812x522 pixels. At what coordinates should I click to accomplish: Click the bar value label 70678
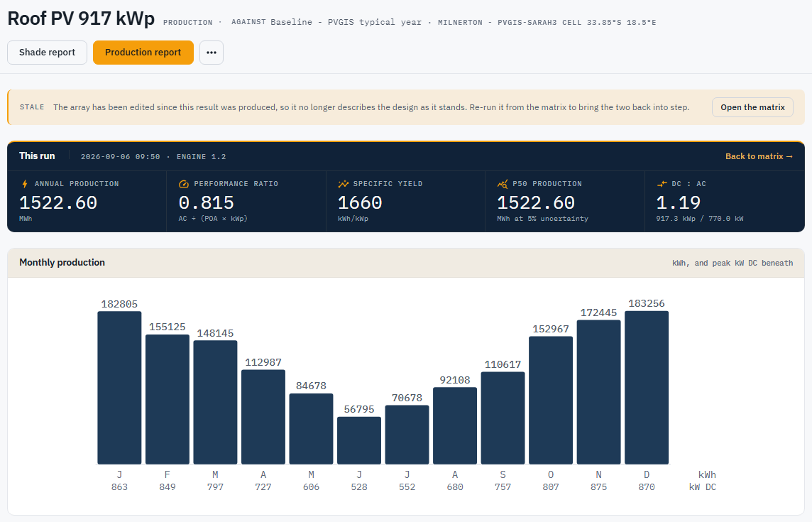407,398
